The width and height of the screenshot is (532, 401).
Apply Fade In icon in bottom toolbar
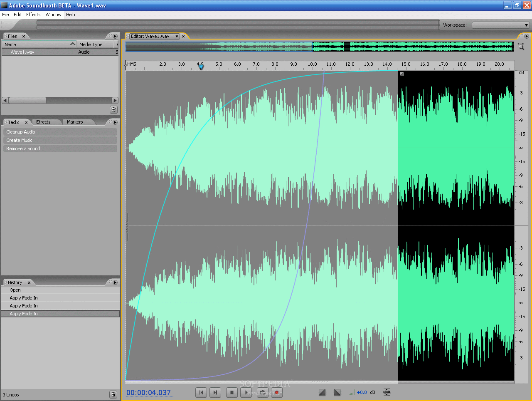[322, 392]
